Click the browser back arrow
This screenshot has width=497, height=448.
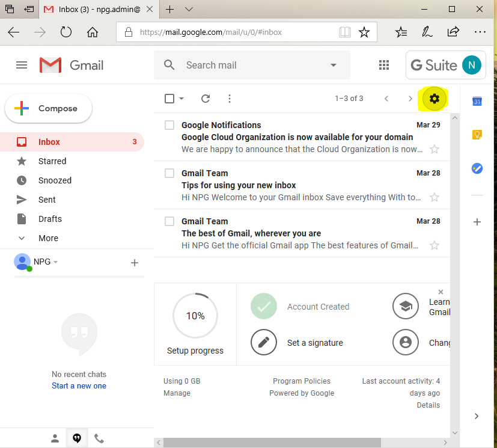[14, 32]
